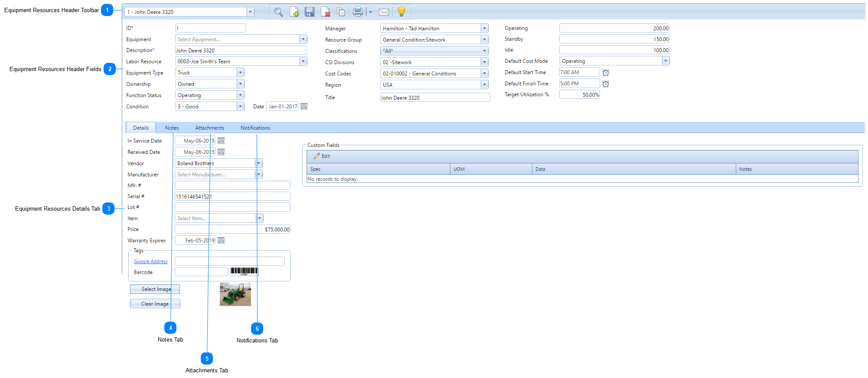Open the Default Cost Mode dropdown
The image size is (868, 378).
click(666, 61)
